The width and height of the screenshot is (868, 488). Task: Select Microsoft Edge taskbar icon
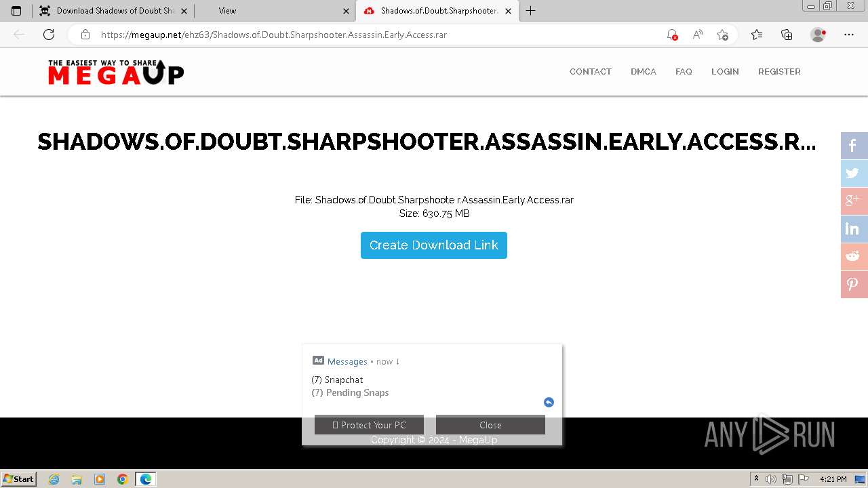(145, 479)
